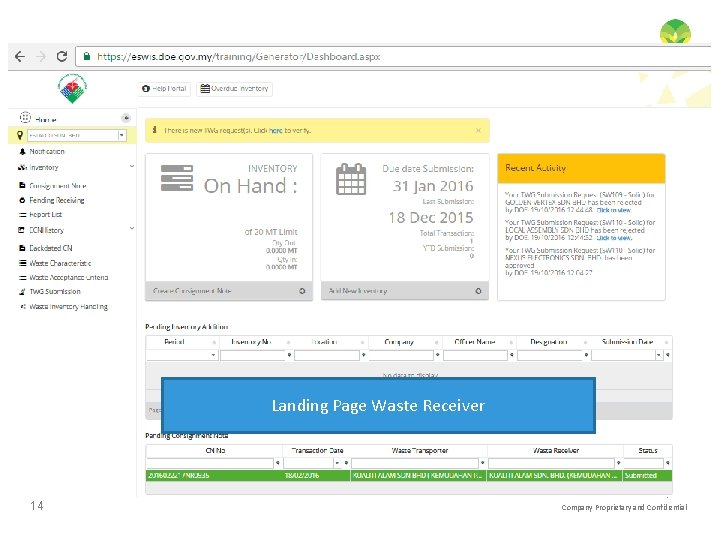Open the Period filter dropdown
The width and height of the screenshot is (720, 540).
tap(213, 355)
